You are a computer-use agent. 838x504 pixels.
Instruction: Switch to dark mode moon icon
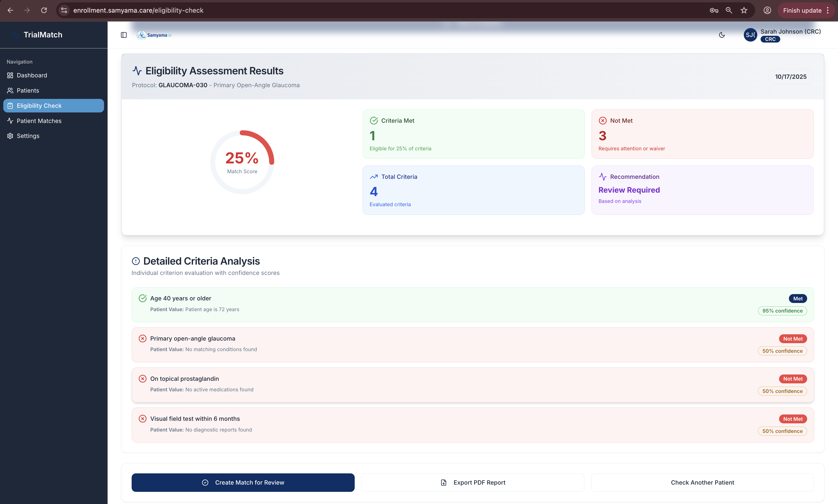[722, 35]
